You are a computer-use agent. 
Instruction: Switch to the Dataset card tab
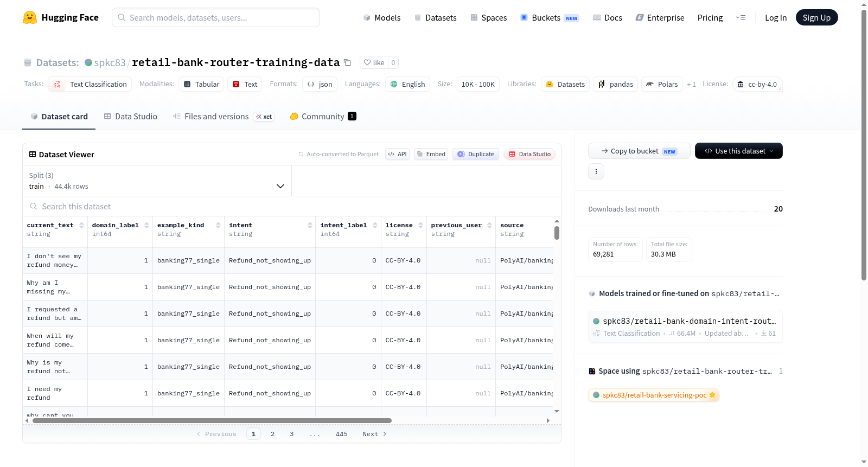59,116
